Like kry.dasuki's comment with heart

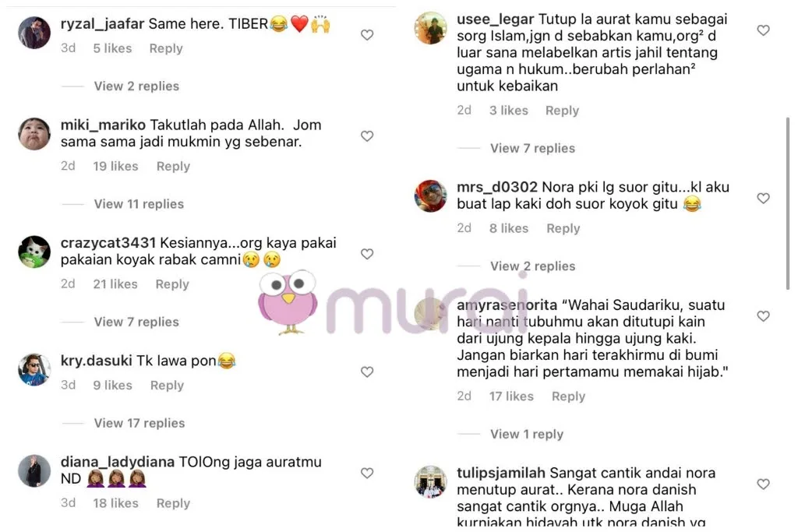click(x=367, y=372)
